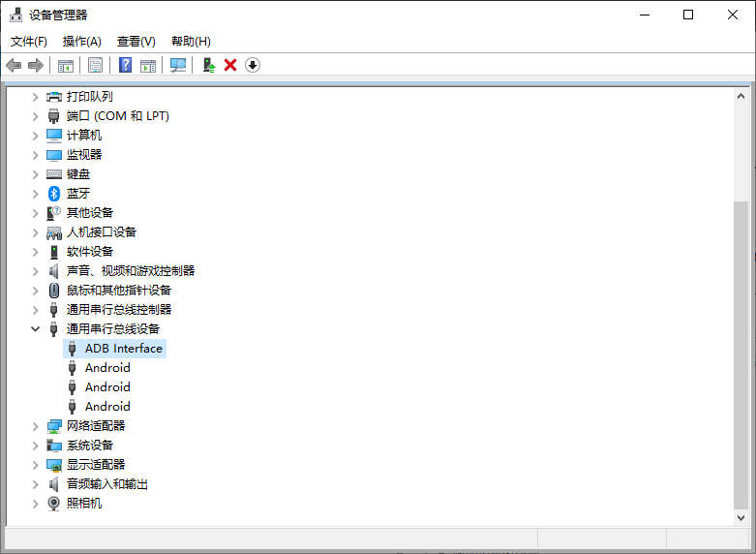756x554 pixels.
Task: Select the 监视器 category label
Action: (84, 155)
